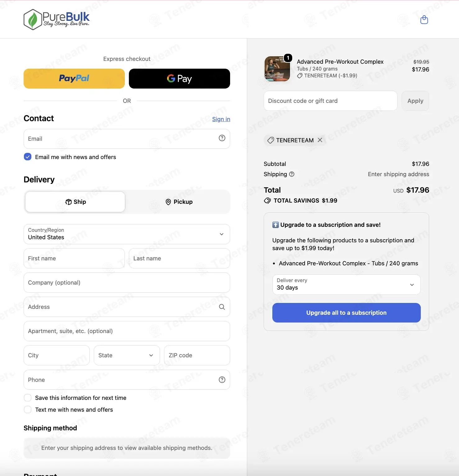Click the Total Savings tag icon
The height and width of the screenshot is (476, 459).
click(267, 201)
